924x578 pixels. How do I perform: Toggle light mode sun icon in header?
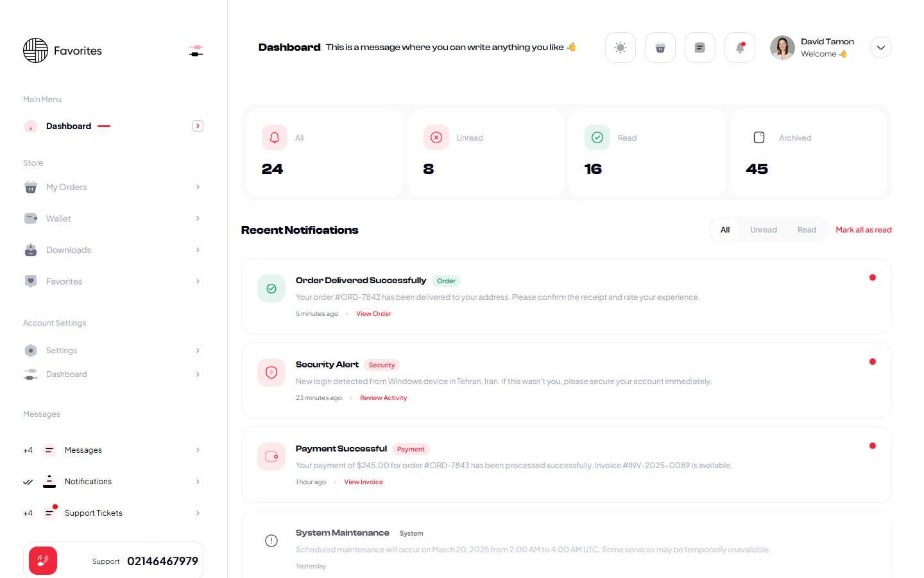point(620,48)
